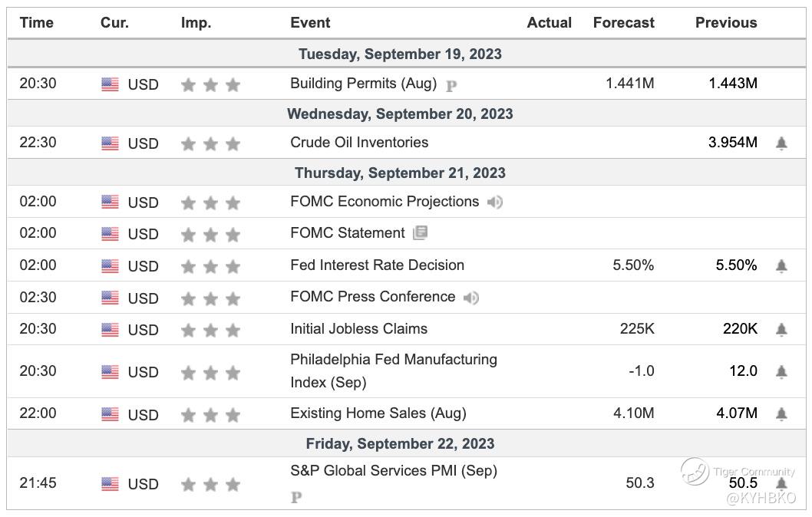The image size is (812, 517).
Task: Click US flag in Building Permits row
Action: click(x=110, y=84)
